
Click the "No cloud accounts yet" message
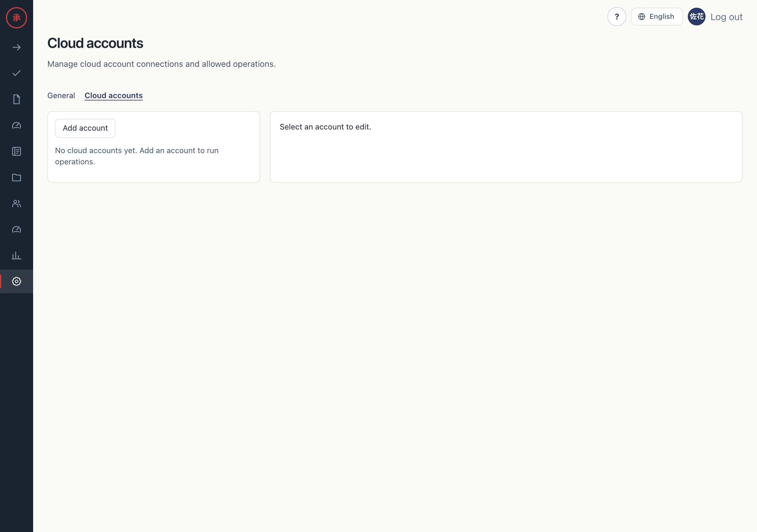pos(137,156)
